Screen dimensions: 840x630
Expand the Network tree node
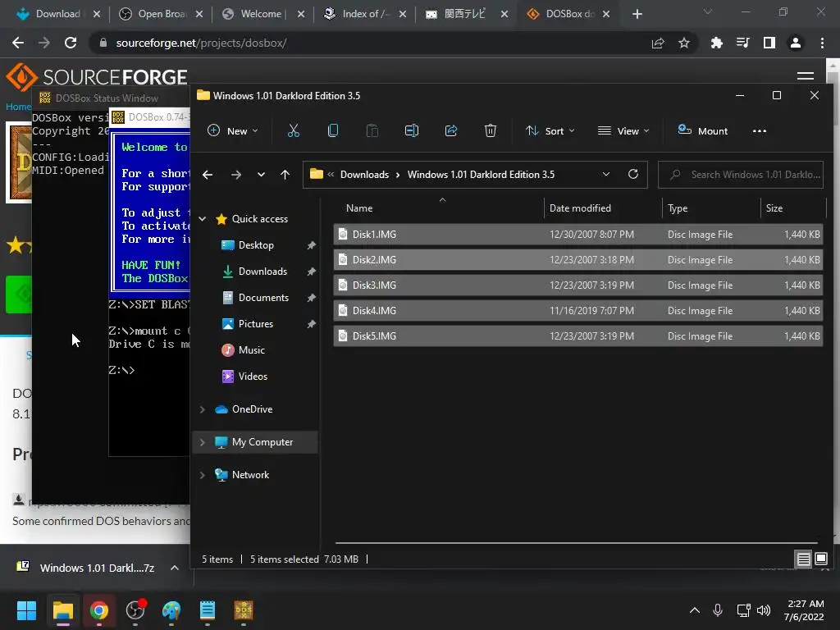point(203,475)
